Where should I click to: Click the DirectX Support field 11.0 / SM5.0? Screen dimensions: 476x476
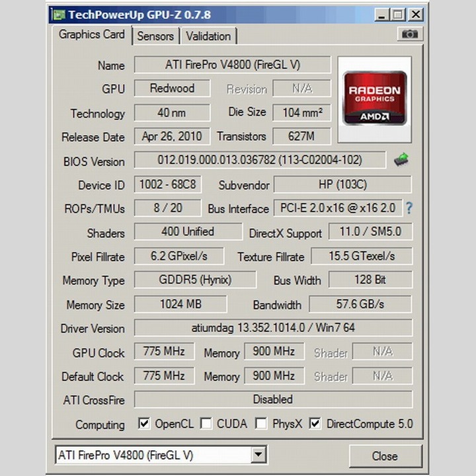pyautogui.click(x=370, y=231)
